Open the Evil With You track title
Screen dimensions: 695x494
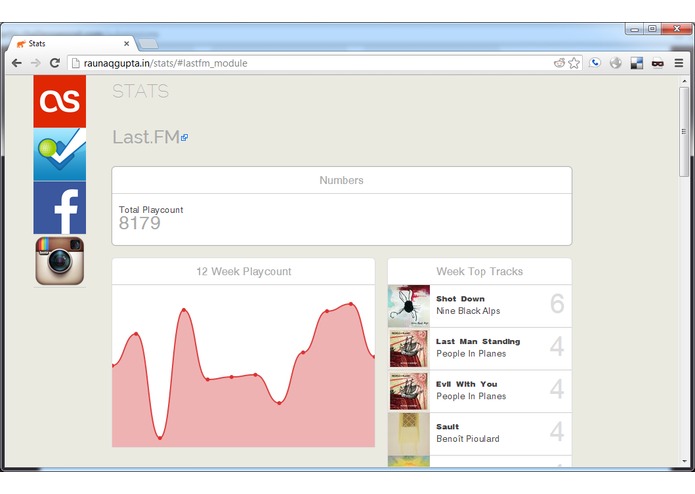click(466, 384)
